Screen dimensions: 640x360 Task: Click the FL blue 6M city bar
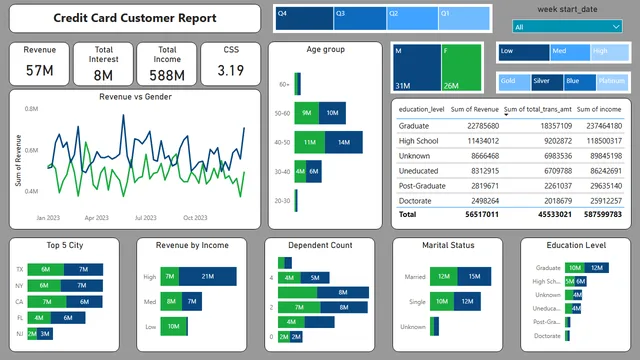click(68, 318)
